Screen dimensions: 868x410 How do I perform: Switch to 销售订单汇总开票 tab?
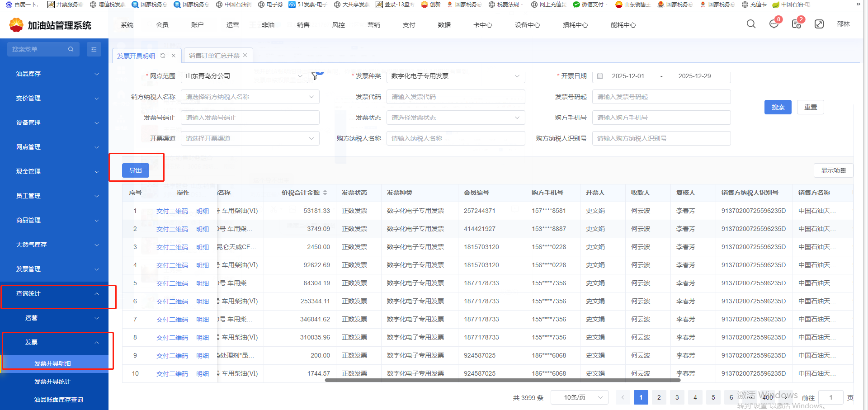coord(214,56)
